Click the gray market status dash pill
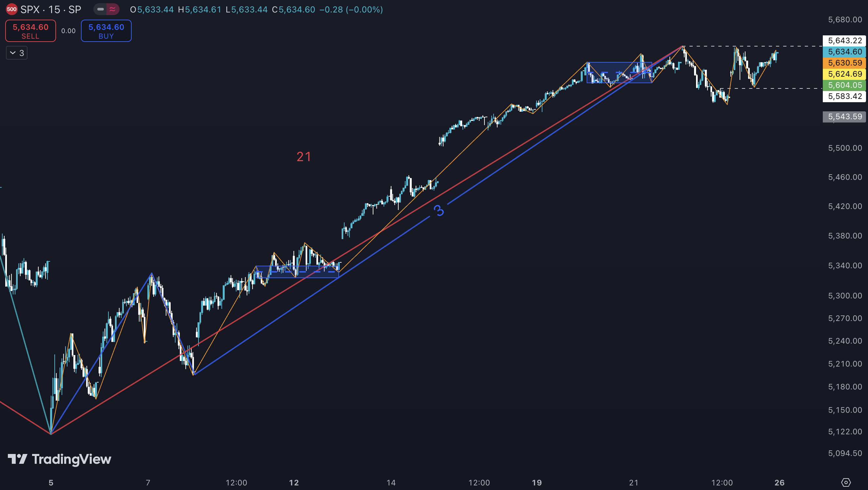This screenshot has height=490, width=868. click(101, 9)
